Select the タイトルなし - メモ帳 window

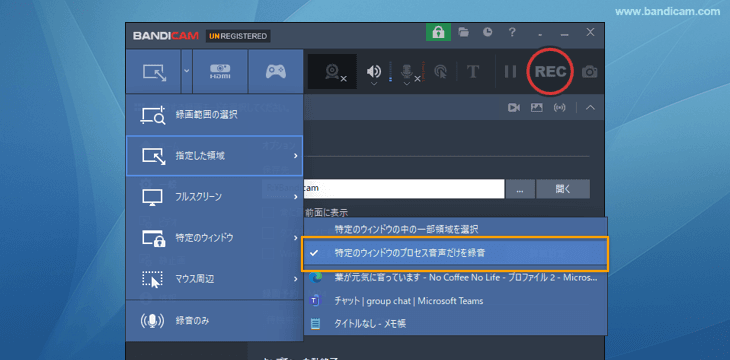[455, 323]
